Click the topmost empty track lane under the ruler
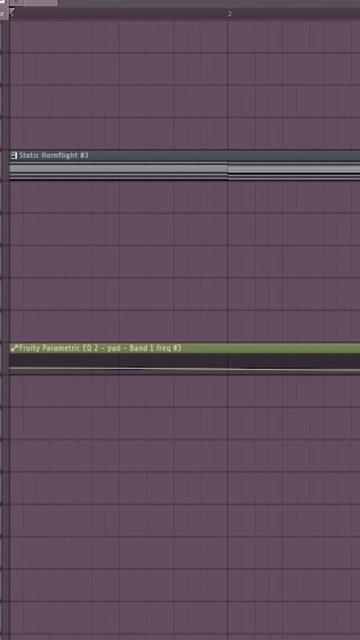 coord(184,36)
